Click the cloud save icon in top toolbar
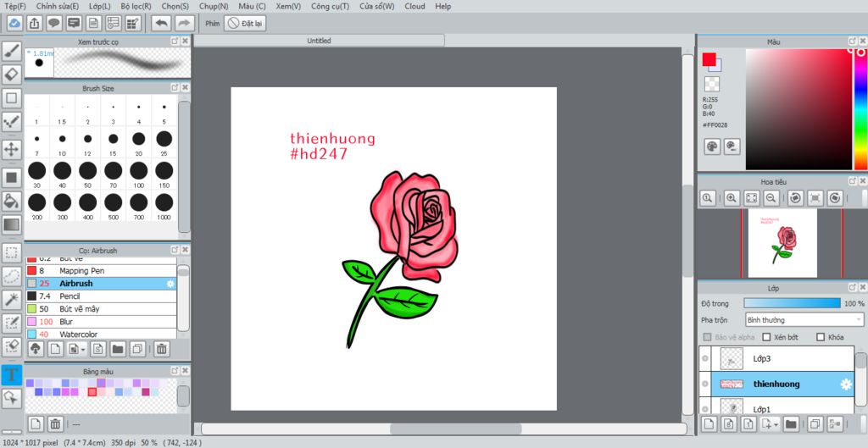This screenshot has height=448, width=868. [15, 23]
